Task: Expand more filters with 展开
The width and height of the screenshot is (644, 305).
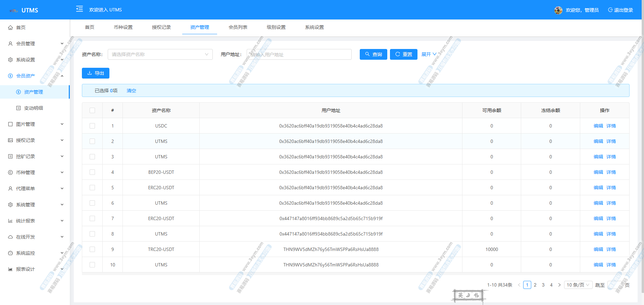Action: click(x=429, y=54)
